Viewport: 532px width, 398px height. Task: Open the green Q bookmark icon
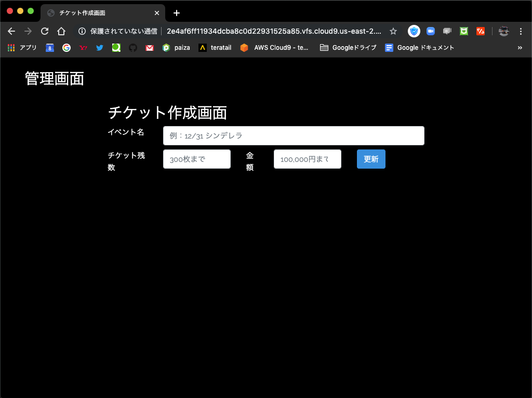pos(116,48)
